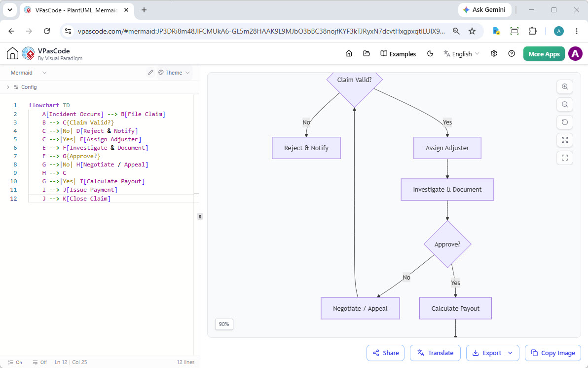Click the screenshot capture extension icon
Screen dimensions: 588x368
(x=514, y=31)
